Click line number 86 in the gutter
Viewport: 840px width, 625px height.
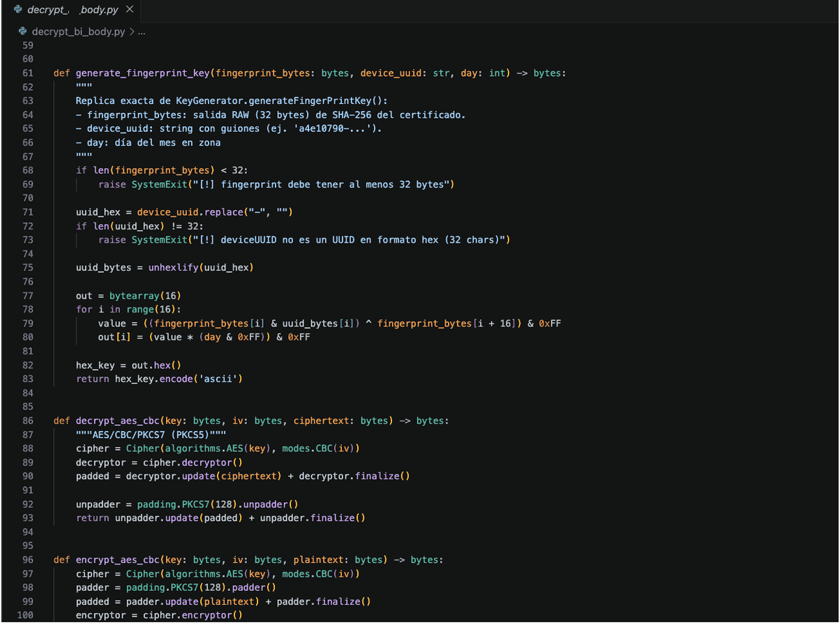point(27,421)
